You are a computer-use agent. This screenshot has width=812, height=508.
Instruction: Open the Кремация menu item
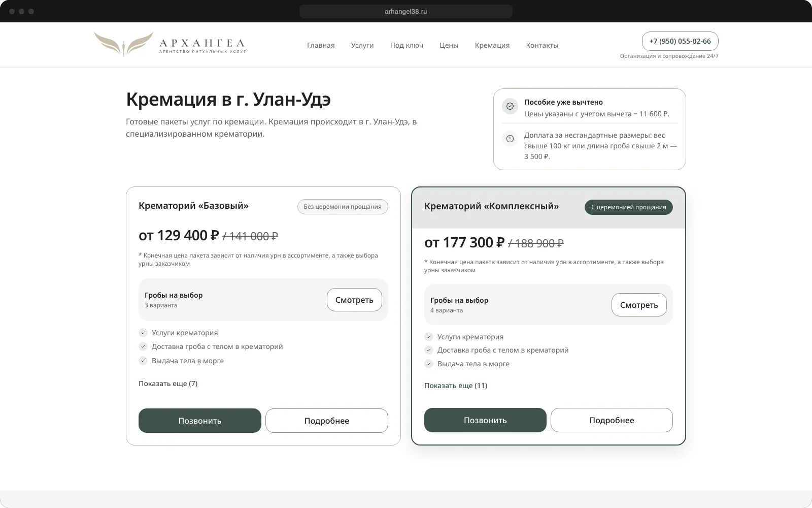492,45
